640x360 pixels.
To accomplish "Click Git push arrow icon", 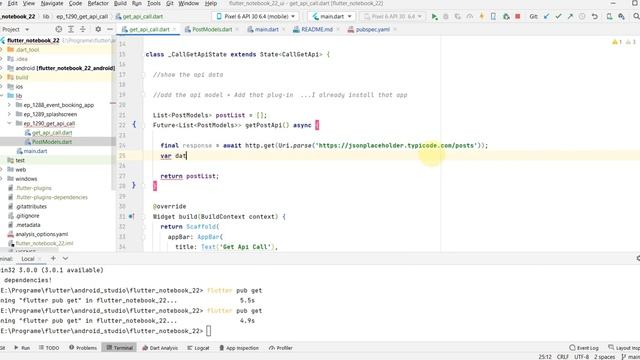I will coord(570,17).
